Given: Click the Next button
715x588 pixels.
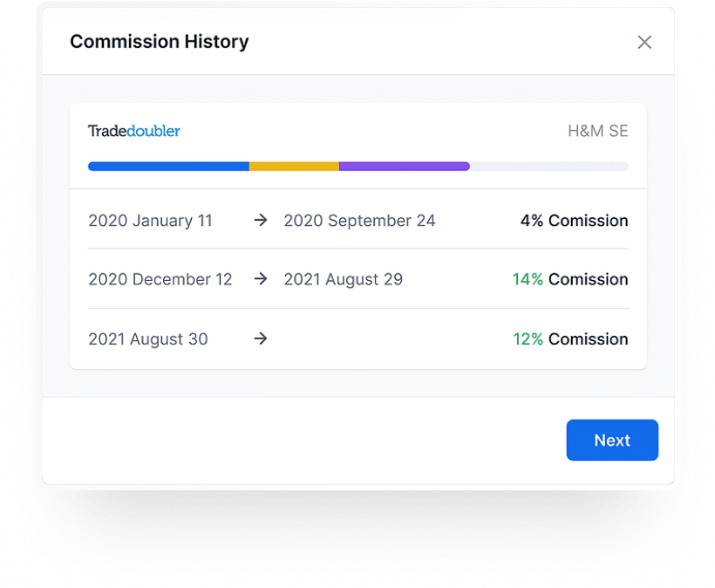Looking at the screenshot, I should pyautogui.click(x=612, y=441).
